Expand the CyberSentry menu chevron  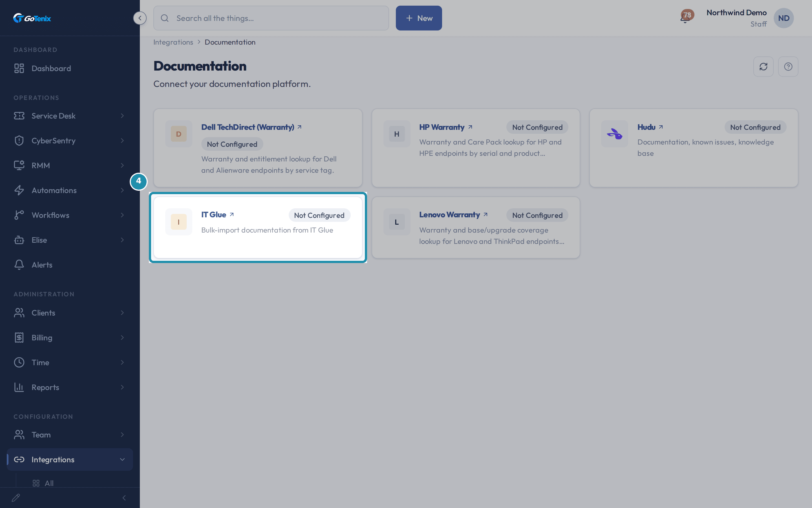(x=122, y=141)
